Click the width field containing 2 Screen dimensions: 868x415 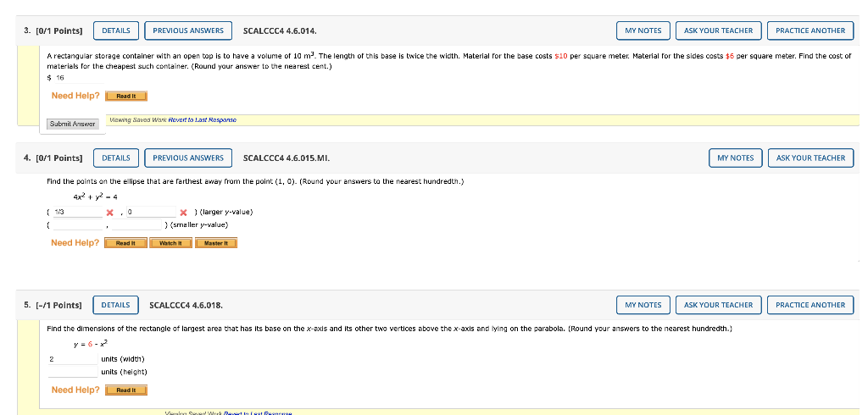tap(73, 359)
